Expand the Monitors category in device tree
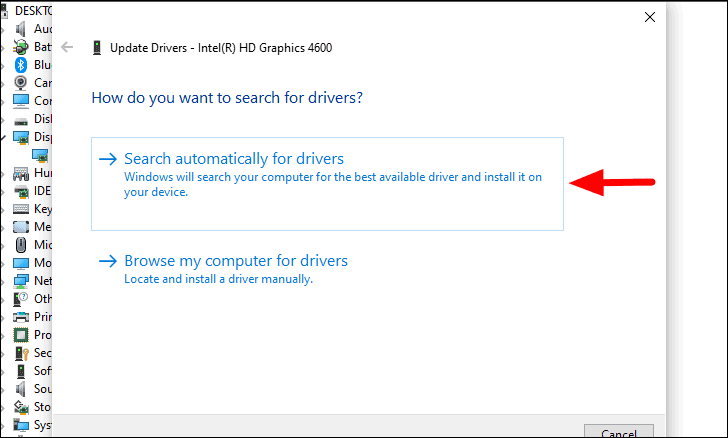 [3, 264]
